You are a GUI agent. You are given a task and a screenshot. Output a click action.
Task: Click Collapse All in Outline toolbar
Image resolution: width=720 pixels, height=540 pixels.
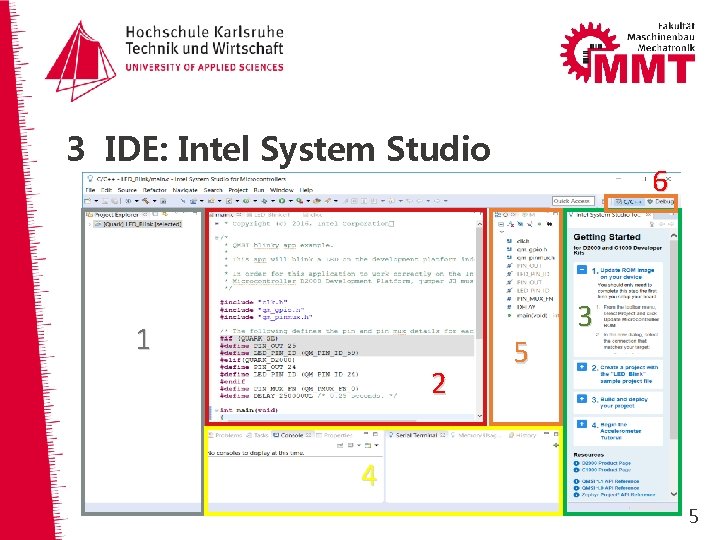coord(501,224)
